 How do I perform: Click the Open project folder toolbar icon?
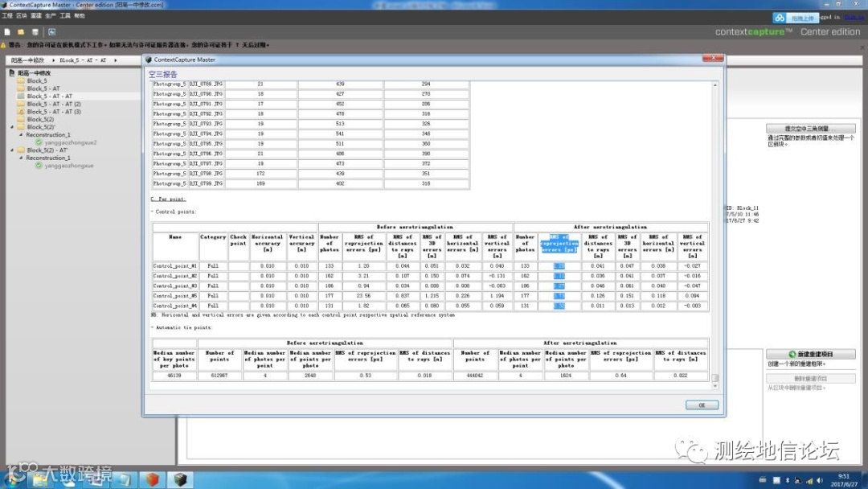(x=21, y=32)
